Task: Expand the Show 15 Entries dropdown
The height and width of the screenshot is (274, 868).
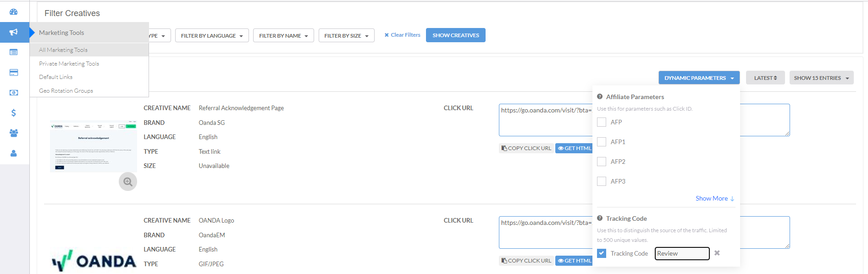Action: [x=821, y=78]
